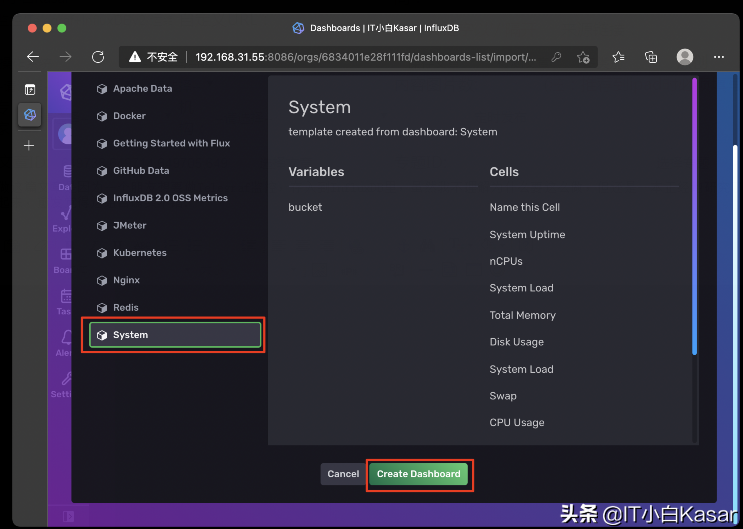Click the template details panel scrollbar
This screenshot has height=529, width=743.
coord(694,216)
